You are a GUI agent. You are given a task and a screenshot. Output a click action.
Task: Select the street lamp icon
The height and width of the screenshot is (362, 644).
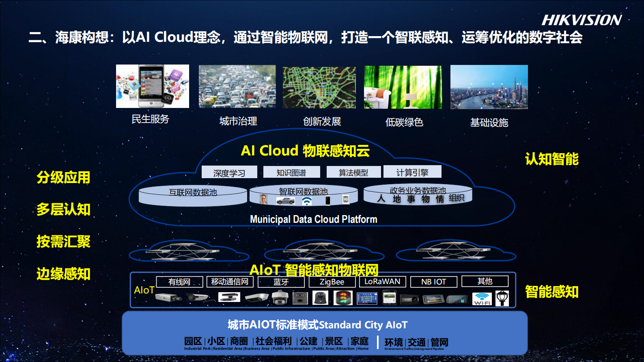point(502,298)
